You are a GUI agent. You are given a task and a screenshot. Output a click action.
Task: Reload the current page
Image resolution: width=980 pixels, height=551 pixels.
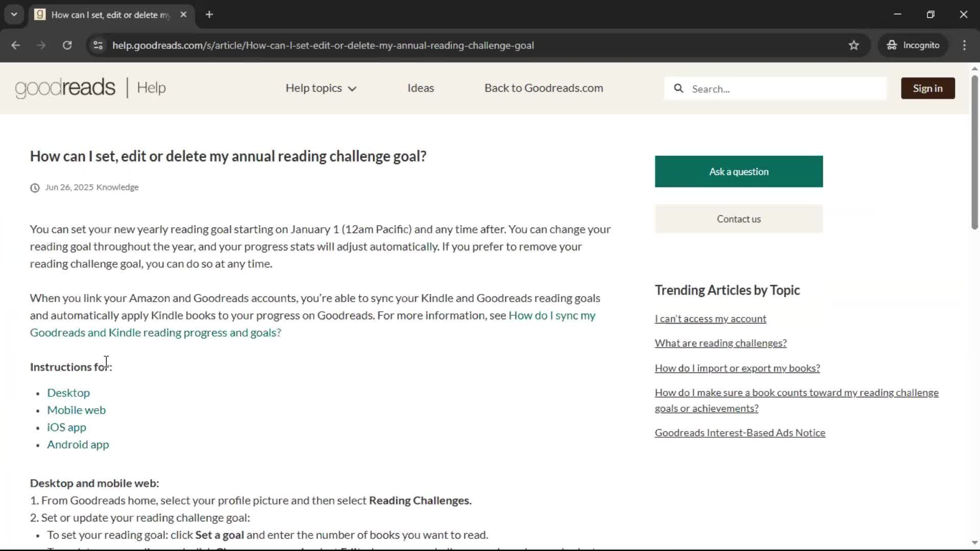[67, 45]
